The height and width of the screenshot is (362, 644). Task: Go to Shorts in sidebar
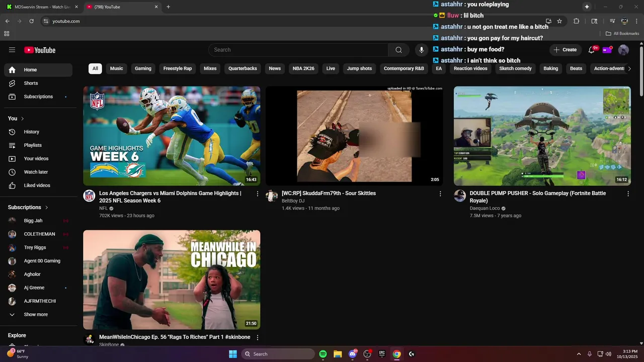point(38,83)
